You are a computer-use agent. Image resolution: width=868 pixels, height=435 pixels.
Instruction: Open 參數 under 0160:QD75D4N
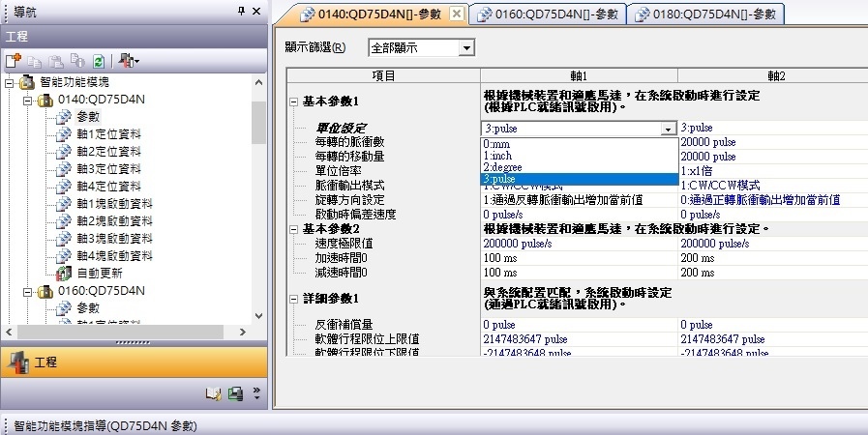[88, 307]
